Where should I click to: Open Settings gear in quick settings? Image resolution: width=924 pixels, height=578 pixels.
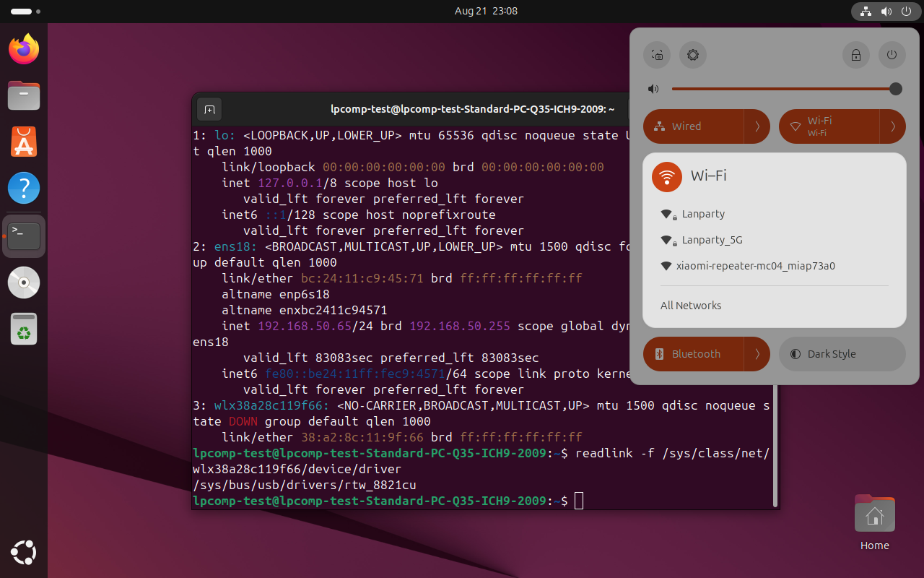tap(693, 55)
